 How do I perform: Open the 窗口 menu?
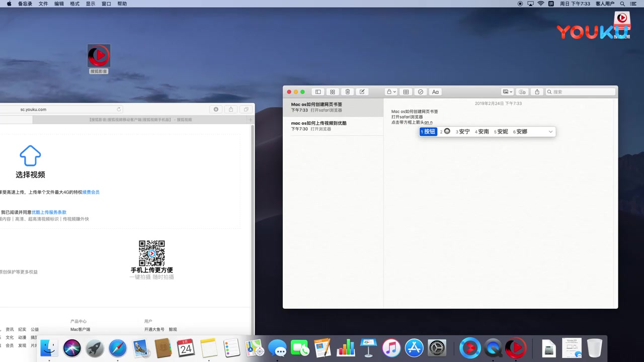coord(106,4)
